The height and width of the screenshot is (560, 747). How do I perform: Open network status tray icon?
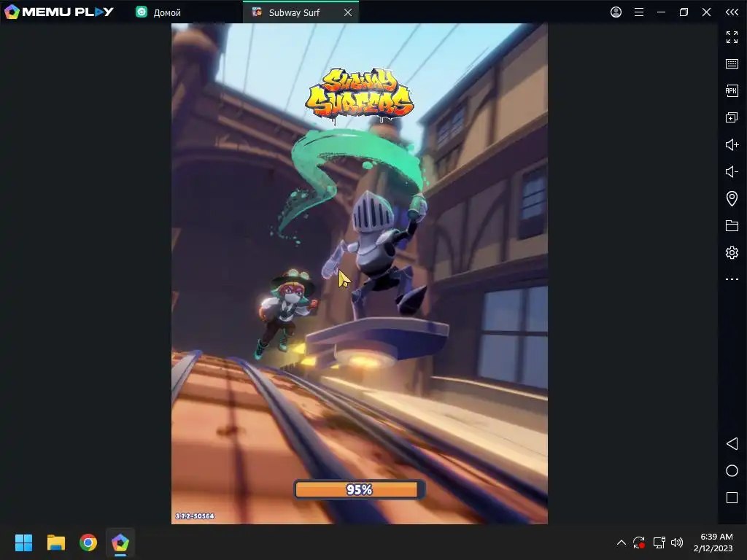coord(659,542)
